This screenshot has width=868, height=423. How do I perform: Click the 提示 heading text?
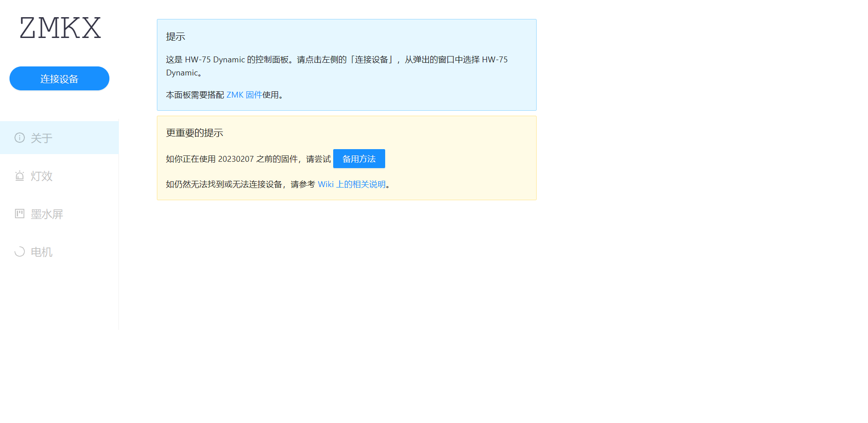point(175,37)
